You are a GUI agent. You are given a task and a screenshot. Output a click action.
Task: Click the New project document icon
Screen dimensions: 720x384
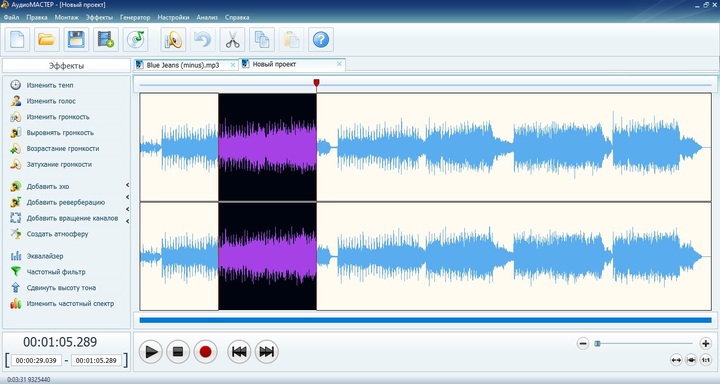[17, 40]
